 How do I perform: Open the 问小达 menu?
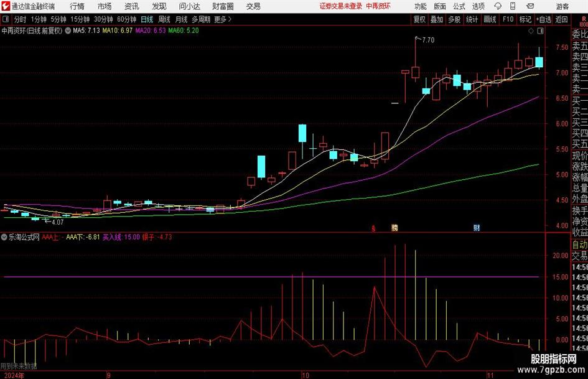coord(189,6)
